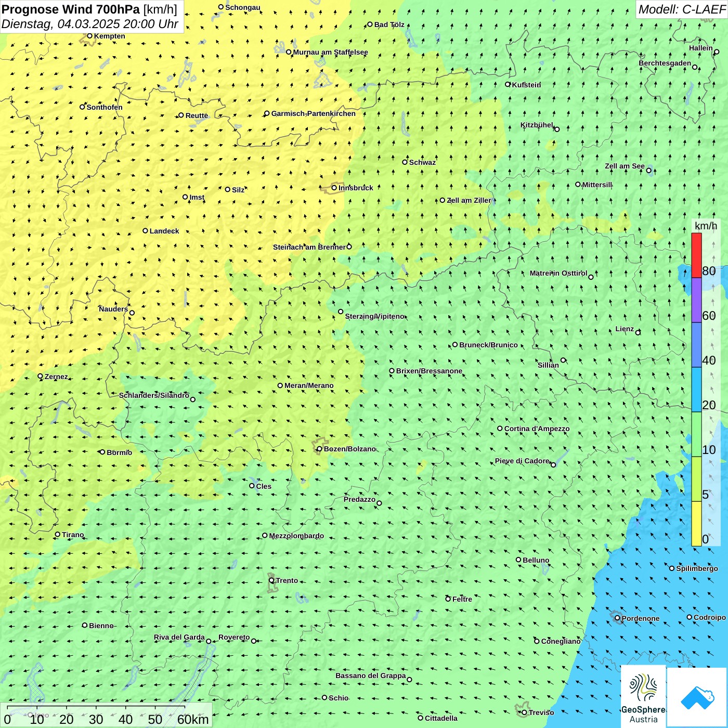Image resolution: width=728 pixels, height=728 pixels.
Task: Click the Cittadella location marker
Action: pyautogui.click(x=421, y=718)
